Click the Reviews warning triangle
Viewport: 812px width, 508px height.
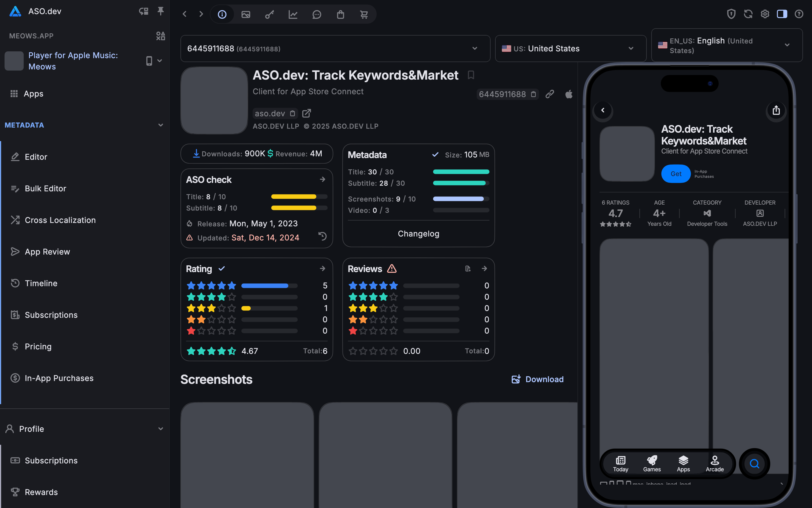392,269
